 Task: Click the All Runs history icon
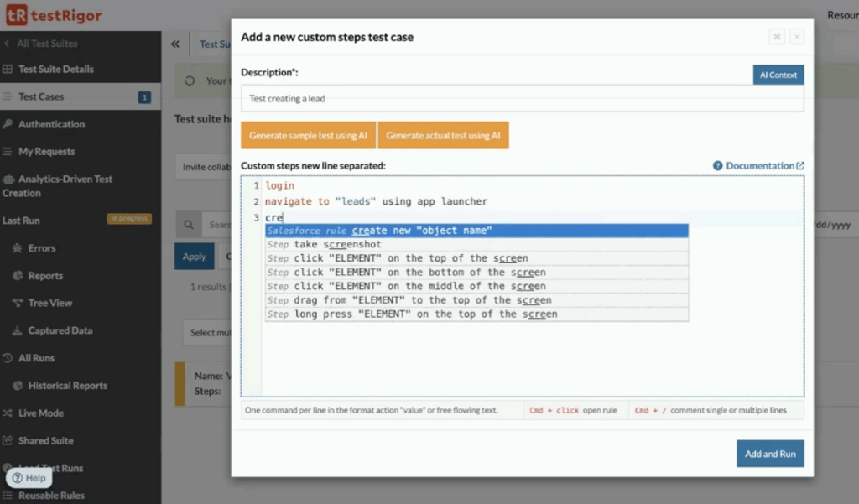coord(8,358)
